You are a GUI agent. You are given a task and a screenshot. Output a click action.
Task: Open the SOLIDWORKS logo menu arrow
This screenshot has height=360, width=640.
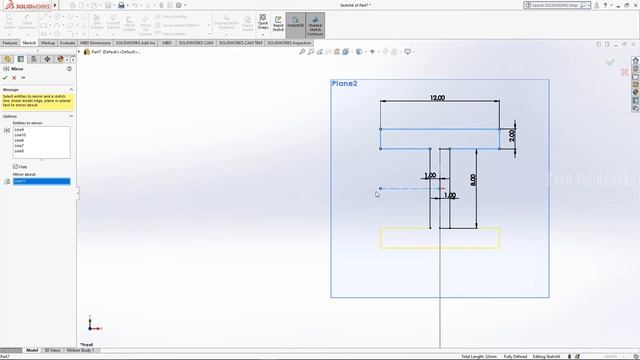pos(55,5)
